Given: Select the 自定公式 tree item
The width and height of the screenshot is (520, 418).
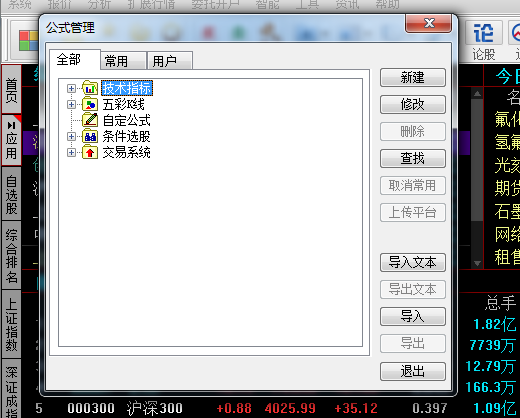Looking at the screenshot, I should [x=126, y=120].
